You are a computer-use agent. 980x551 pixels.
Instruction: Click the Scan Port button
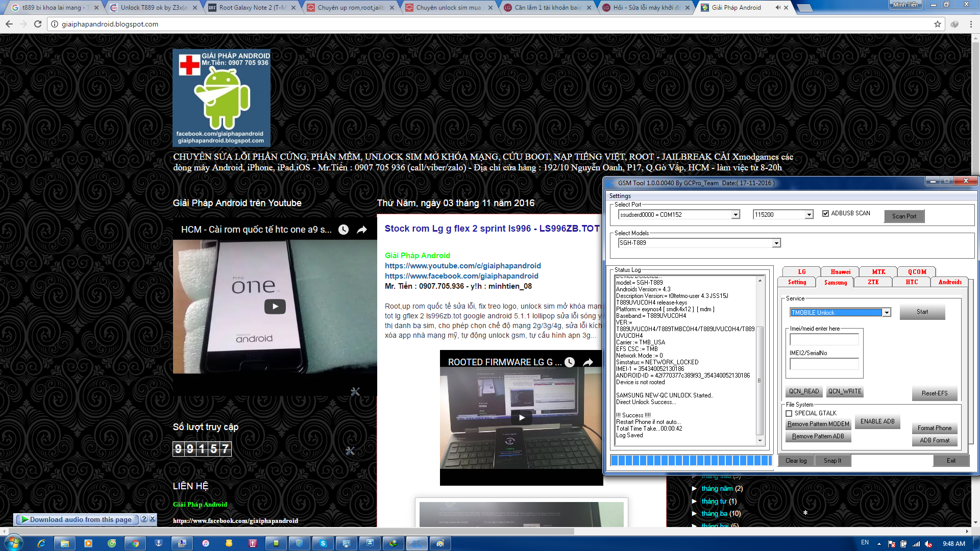click(x=904, y=216)
